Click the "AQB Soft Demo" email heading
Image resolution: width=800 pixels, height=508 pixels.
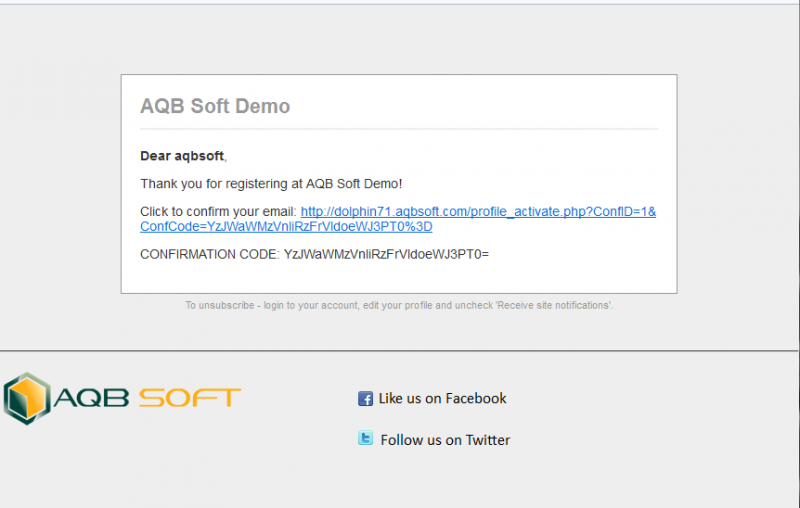(x=215, y=106)
